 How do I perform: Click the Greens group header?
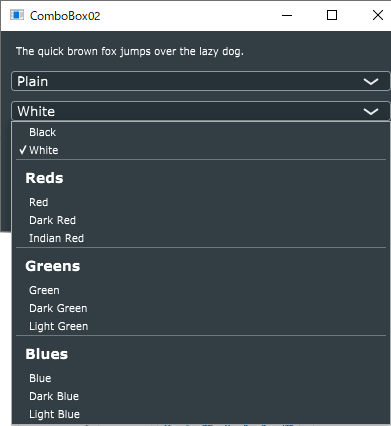(53, 266)
